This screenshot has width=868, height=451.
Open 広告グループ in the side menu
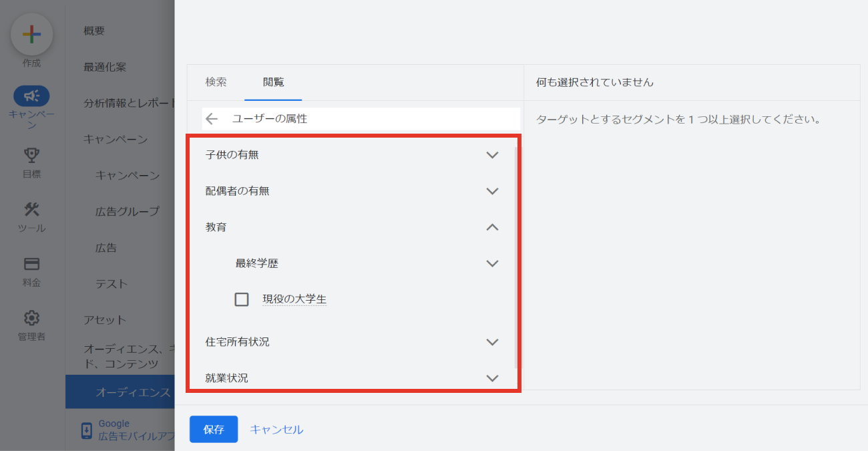click(128, 212)
